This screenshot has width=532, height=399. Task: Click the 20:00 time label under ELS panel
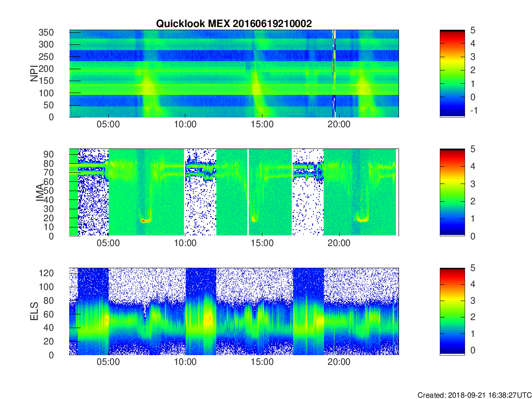pyautogui.click(x=339, y=362)
